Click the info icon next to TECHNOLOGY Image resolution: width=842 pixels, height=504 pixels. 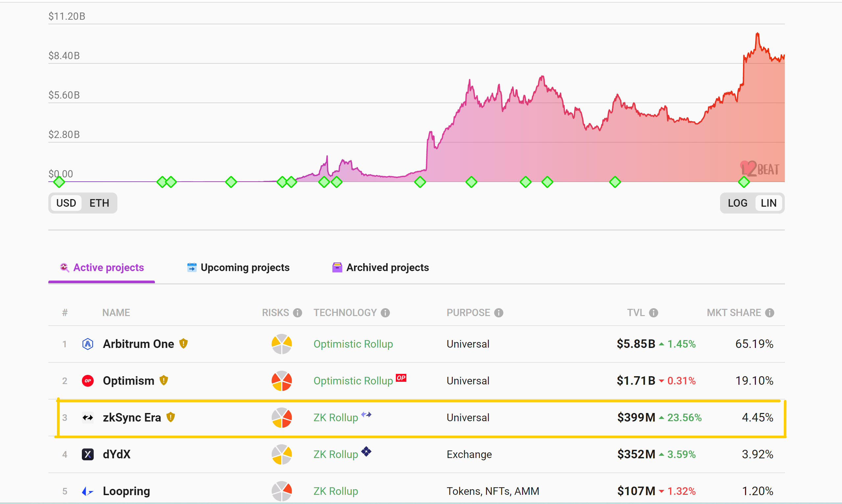pyautogui.click(x=385, y=313)
